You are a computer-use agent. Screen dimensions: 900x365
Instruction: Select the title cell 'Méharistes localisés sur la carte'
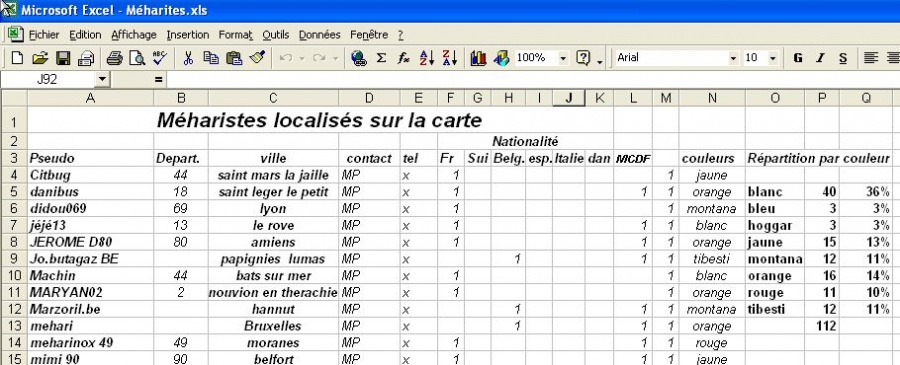[320, 120]
